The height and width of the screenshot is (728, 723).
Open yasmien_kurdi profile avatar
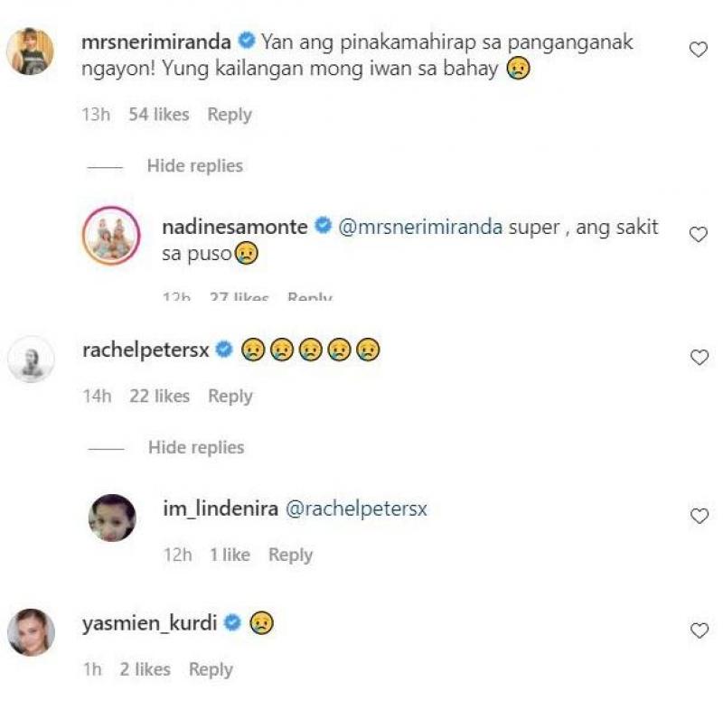[x=30, y=631]
